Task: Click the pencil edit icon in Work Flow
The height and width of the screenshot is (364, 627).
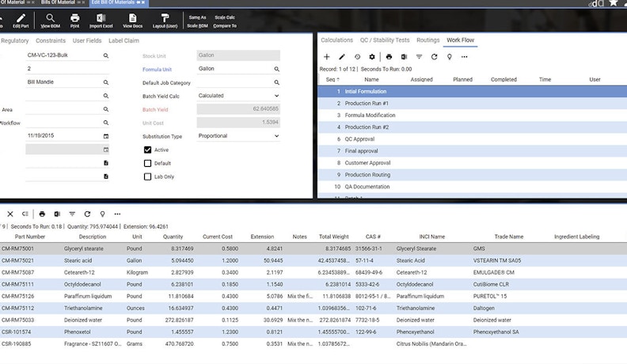Action: [x=342, y=57]
